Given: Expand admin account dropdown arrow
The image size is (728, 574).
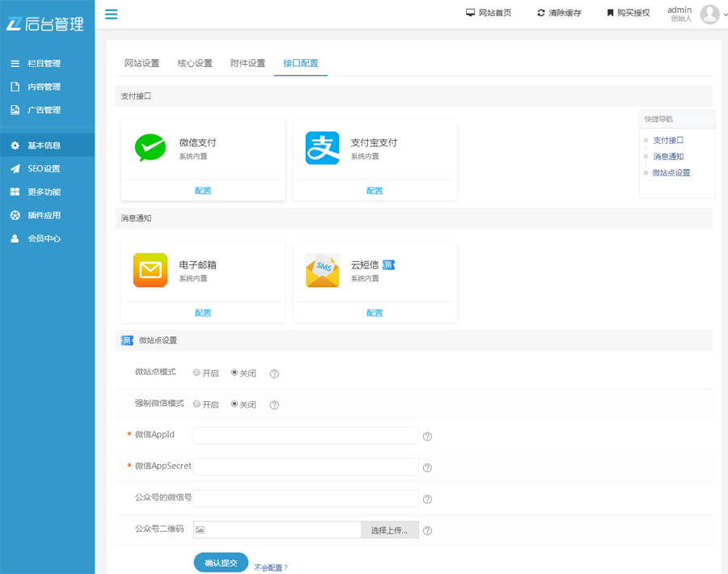Looking at the screenshot, I should 724,15.
